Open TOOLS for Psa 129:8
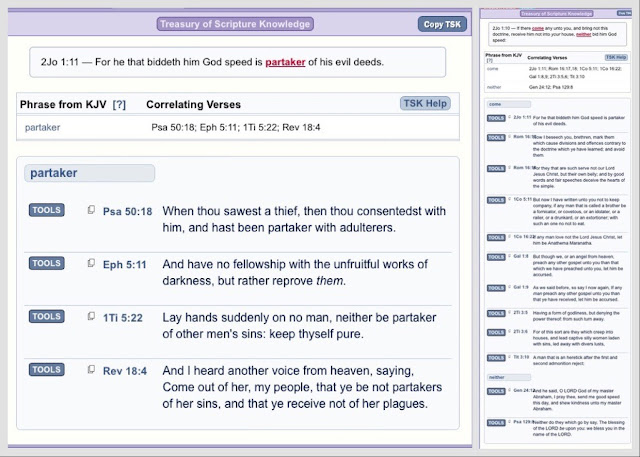This screenshot has width=640, height=457. [496, 423]
